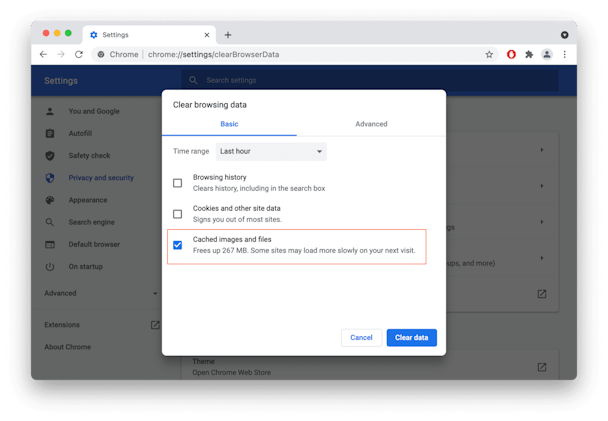Click the Safety check shield icon

pyautogui.click(x=50, y=156)
